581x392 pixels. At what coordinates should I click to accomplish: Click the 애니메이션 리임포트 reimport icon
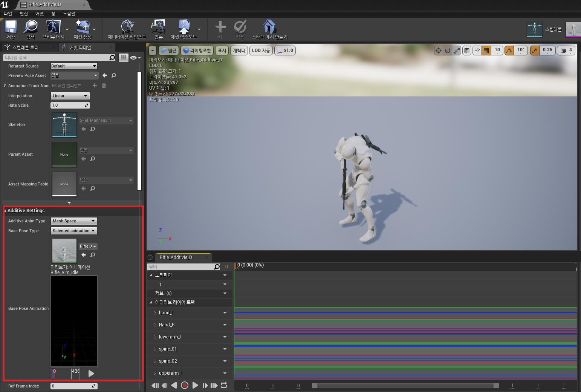click(x=127, y=29)
